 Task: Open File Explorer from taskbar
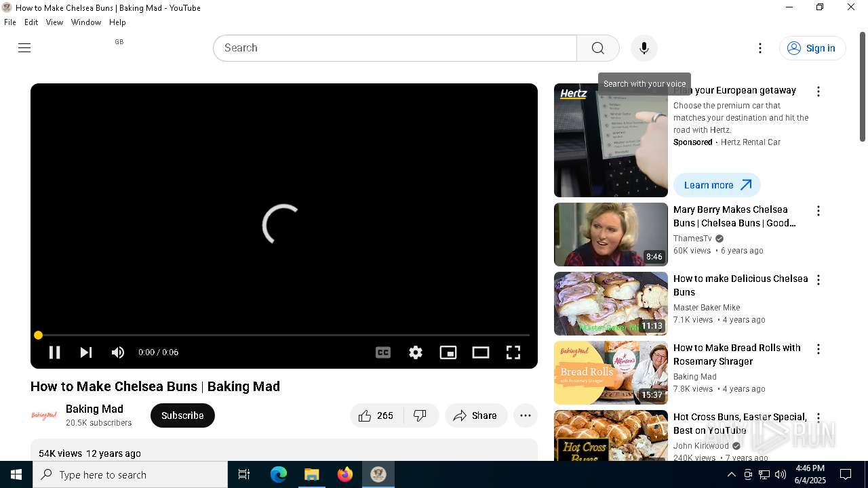[x=312, y=474]
